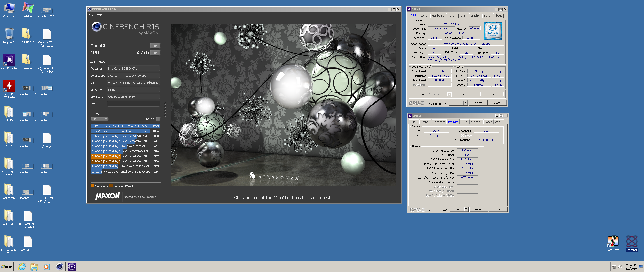Launch Core Temp desktop shortcut
Screen dimensions: 644x272
pyautogui.click(x=613, y=243)
